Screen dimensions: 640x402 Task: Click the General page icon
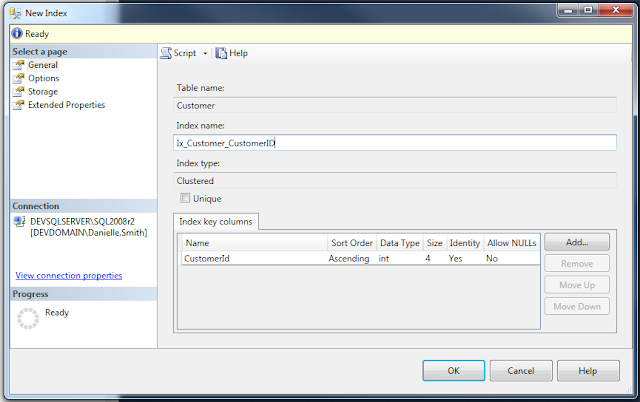tap(18, 65)
